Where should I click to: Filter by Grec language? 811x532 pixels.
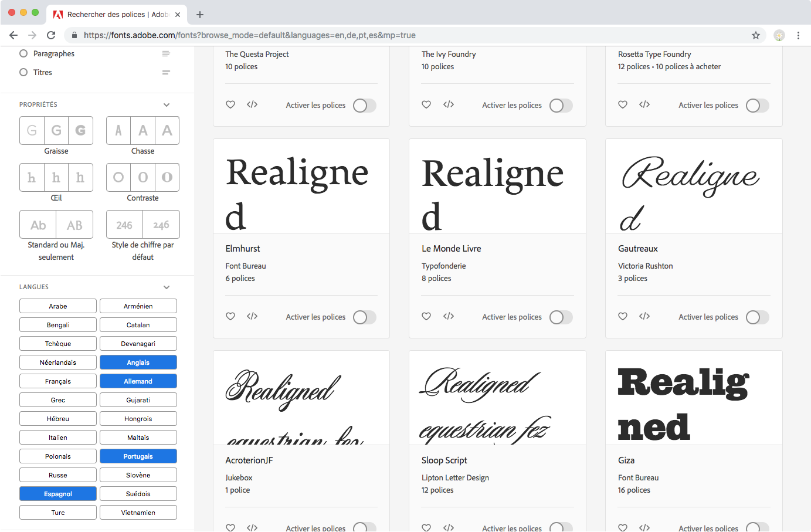58,400
